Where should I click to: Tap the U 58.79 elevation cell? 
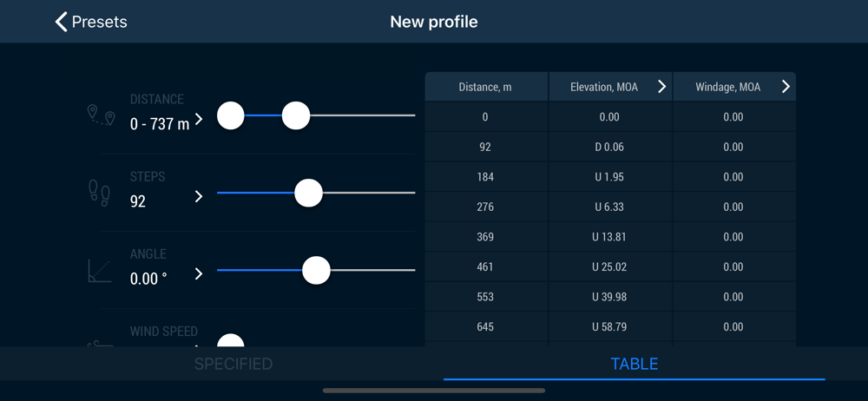[610, 326]
